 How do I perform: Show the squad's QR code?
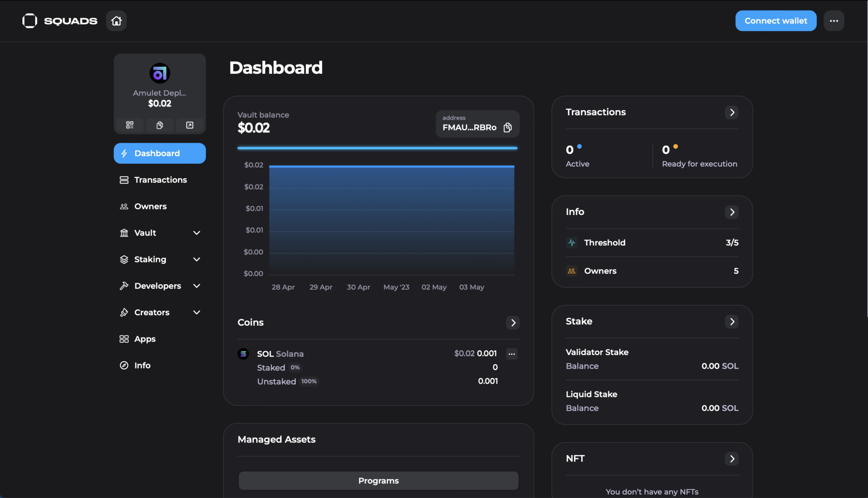coord(129,125)
